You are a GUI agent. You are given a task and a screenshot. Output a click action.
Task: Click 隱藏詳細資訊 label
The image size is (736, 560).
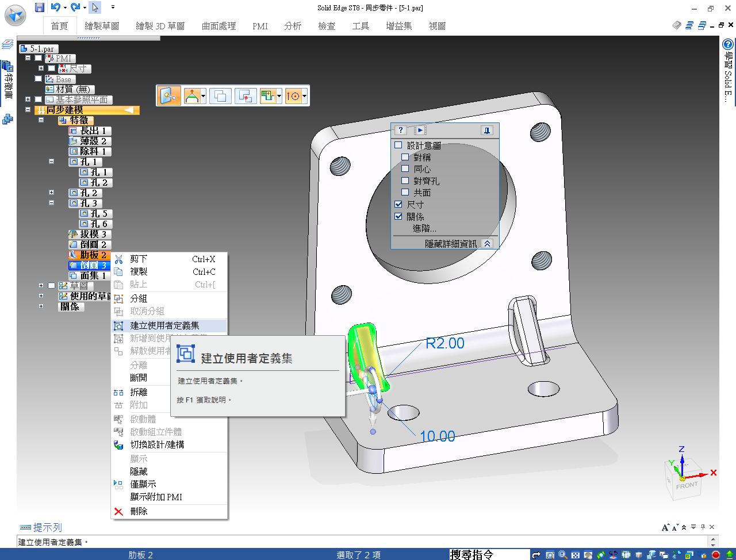click(x=451, y=244)
